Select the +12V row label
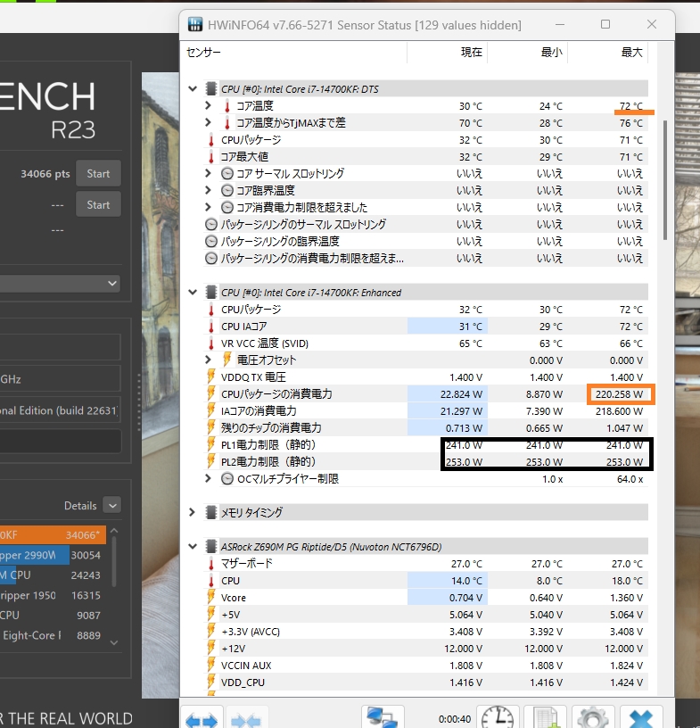This screenshot has height=728, width=700. [233, 648]
